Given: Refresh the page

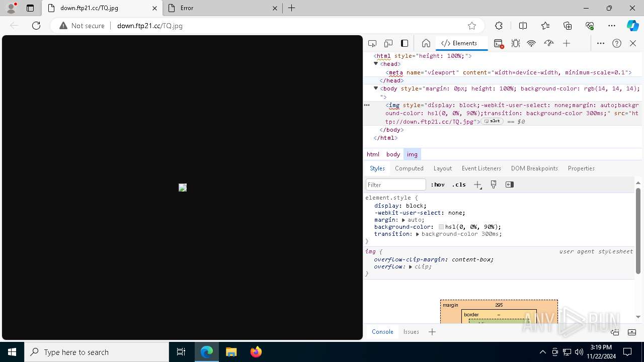Looking at the screenshot, I should click(x=36, y=26).
